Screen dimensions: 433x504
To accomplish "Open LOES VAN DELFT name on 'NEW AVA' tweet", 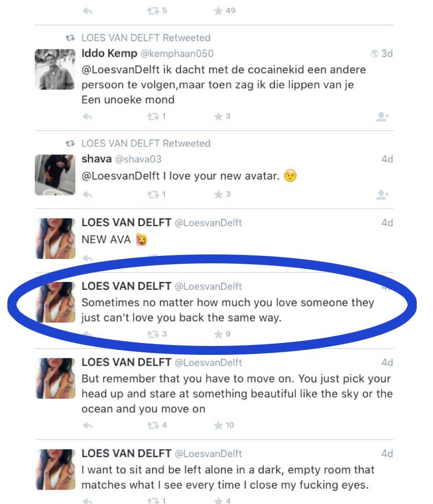I will [x=126, y=222].
